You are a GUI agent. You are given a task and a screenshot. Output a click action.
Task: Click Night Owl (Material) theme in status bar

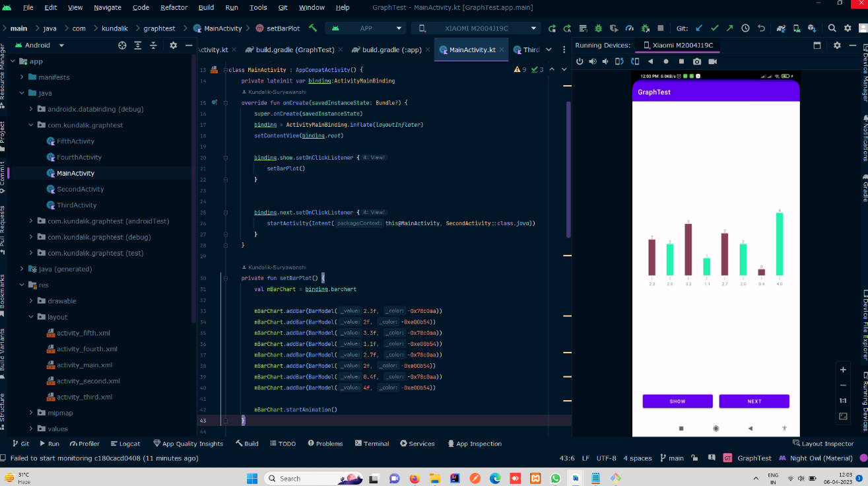click(x=816, y=458)
